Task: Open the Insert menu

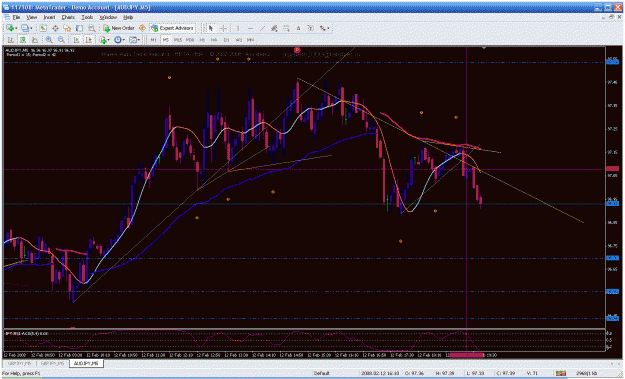Action: [x=49, y=18]
